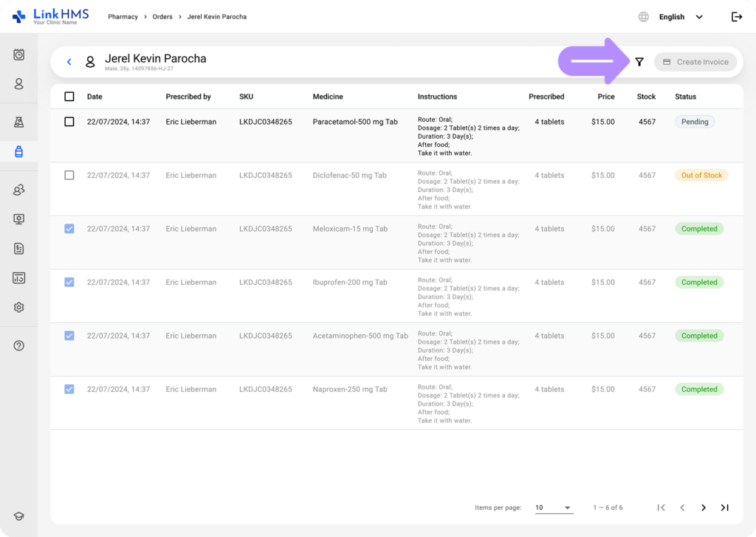Open the staff users sidebar icon
This screenshot has height=537, width=756.
click(x=18, y=190)
